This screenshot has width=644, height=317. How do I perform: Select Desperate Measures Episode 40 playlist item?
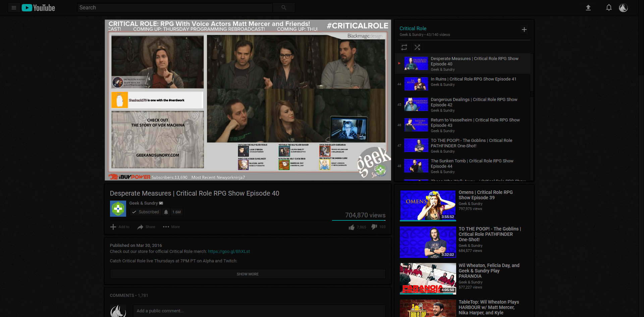click(x=463, y=63)
